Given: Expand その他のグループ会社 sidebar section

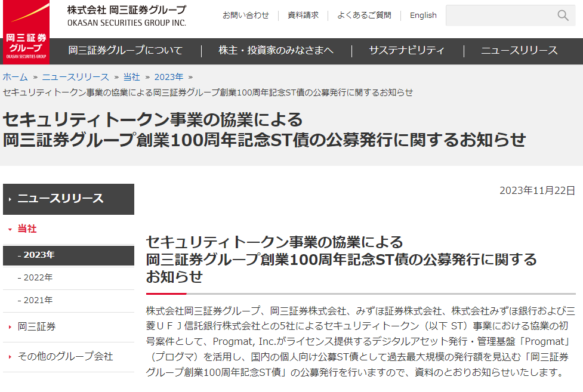Looking at the screenshot, I should point(69,357).
